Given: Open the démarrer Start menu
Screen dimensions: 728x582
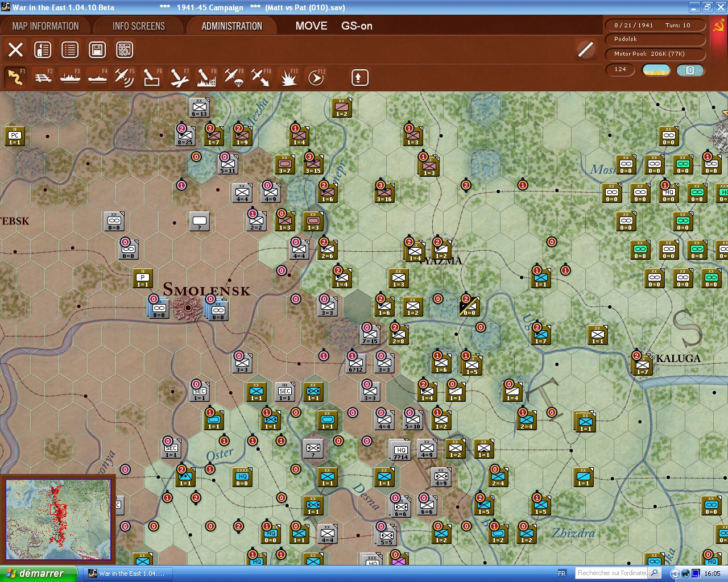Looking at the screenshot, I should [x=39, y=573].
